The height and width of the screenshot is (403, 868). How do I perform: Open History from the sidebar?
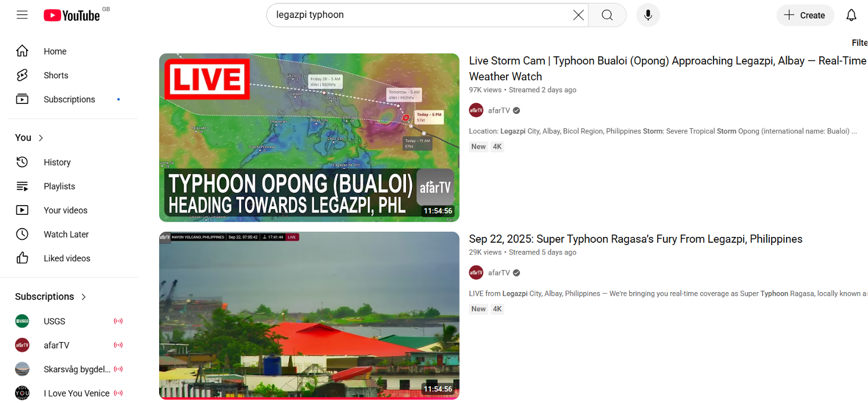[x=57, y=163]
